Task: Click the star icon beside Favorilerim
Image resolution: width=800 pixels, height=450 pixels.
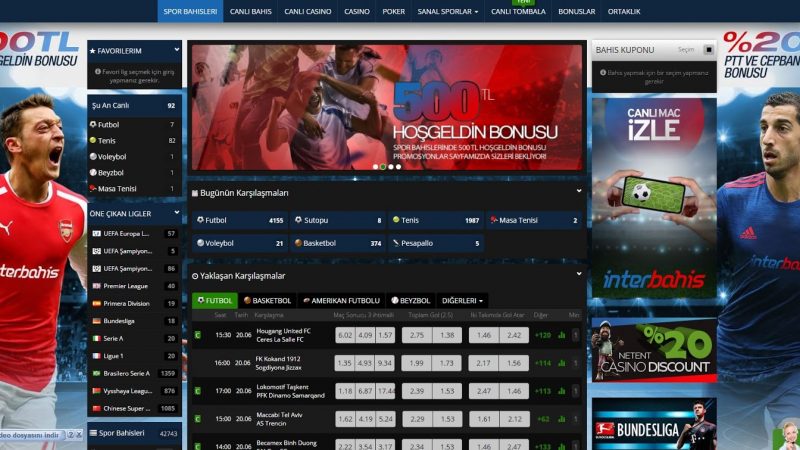Action: pyautogui.click(x=92, y=51)
